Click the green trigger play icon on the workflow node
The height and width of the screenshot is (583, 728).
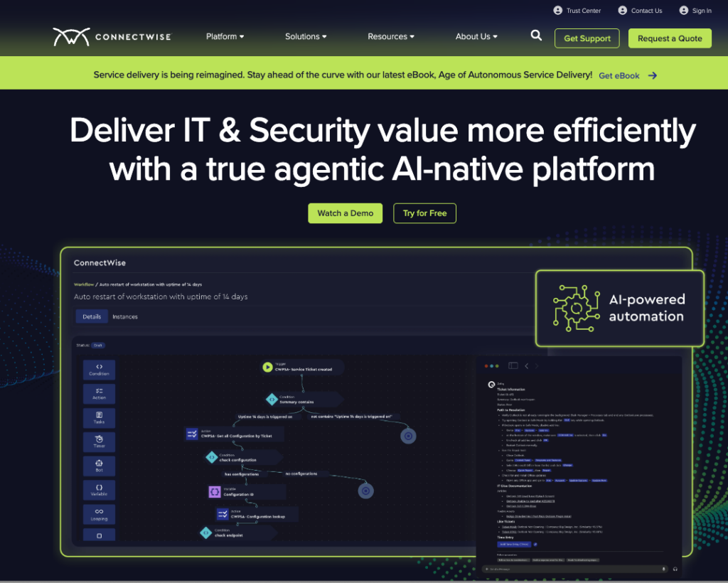click(x=268, y=368)
